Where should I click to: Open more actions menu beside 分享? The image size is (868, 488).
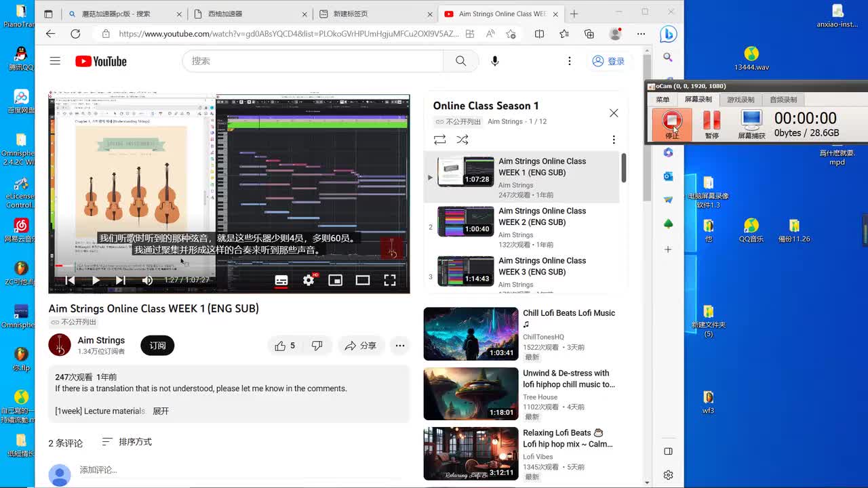(400, 346)
